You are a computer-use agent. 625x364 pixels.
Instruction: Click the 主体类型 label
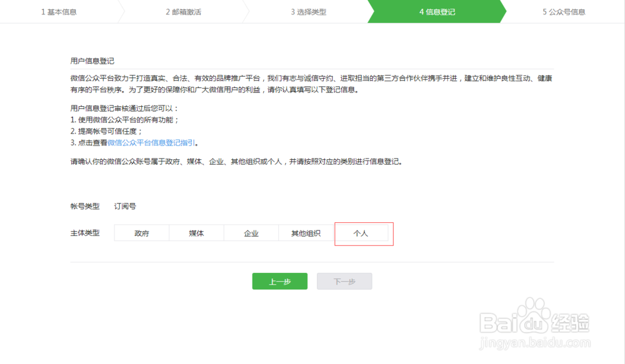85,233
